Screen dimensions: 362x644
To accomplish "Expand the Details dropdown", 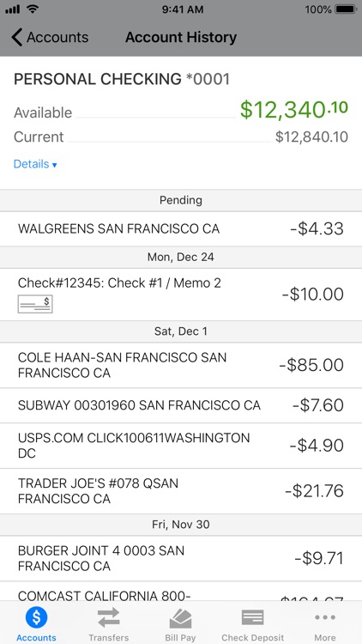I will [35, 164].
